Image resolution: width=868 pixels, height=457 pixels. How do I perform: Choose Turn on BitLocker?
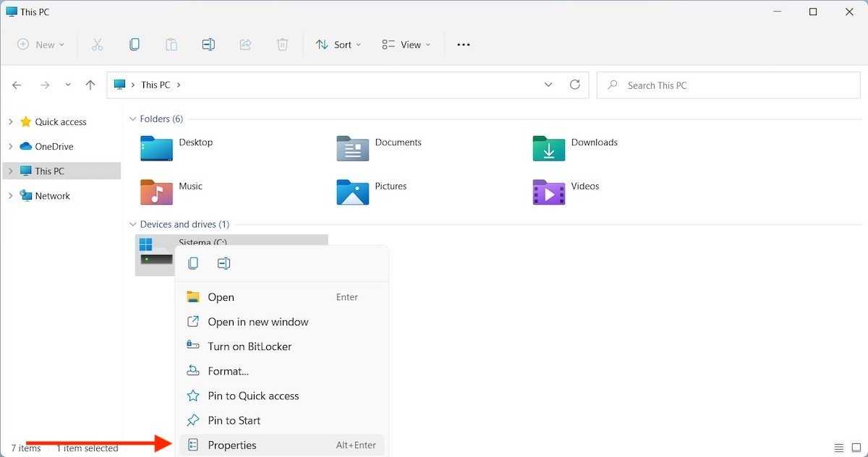[250, 346]
